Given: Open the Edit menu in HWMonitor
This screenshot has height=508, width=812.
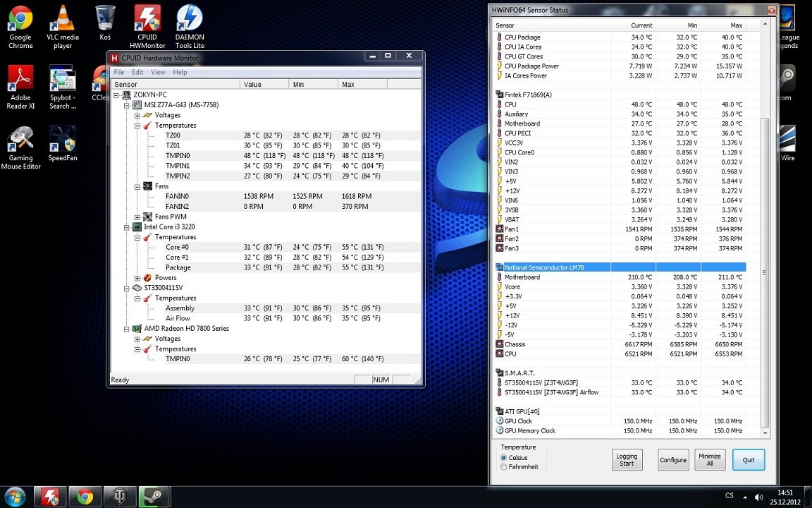Looking at the screenshot, I should pyautogui.click(x=137, y=72).
